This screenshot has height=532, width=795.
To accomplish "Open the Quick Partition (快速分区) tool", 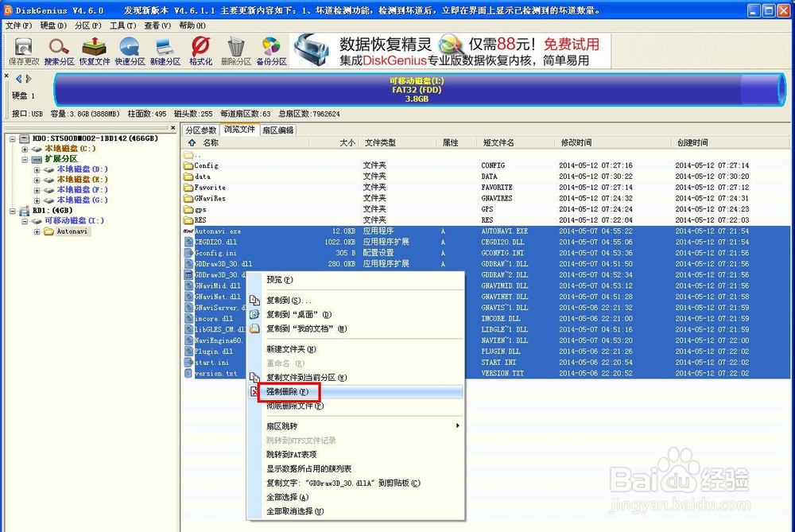I will pyautogui.click(x=130, y=51).
